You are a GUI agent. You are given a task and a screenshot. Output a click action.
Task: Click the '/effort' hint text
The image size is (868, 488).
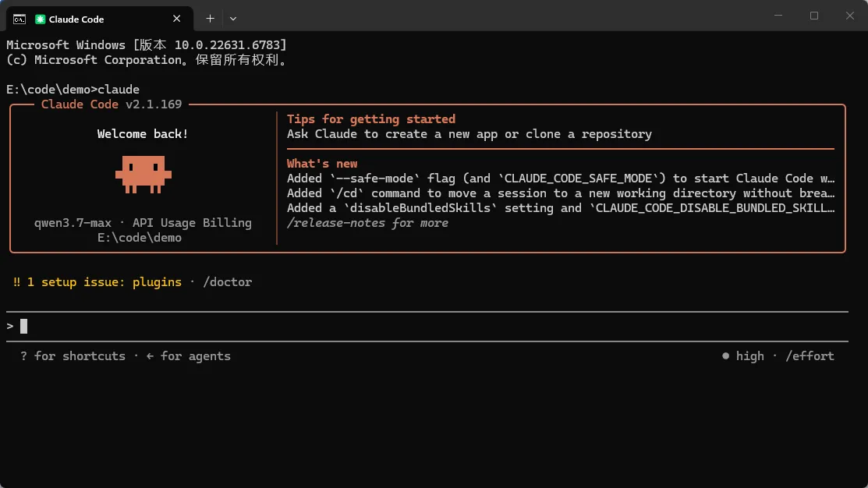point(810,356)
